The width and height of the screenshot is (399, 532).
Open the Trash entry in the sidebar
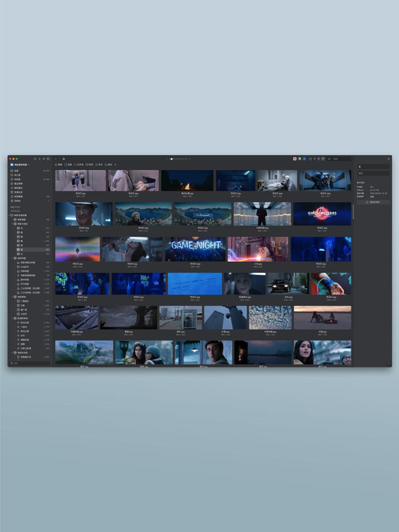(30, 201)
